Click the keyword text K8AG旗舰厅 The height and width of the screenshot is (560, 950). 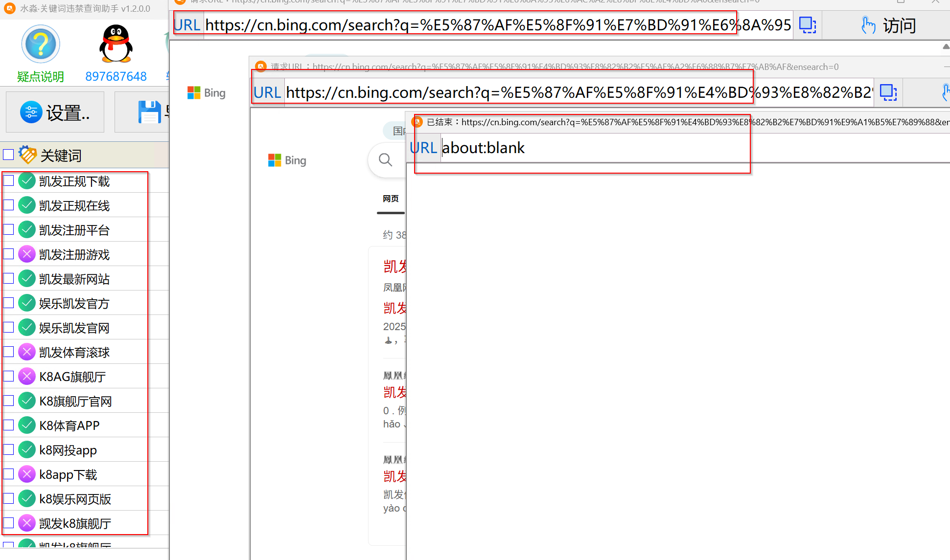tap(72, 377)
